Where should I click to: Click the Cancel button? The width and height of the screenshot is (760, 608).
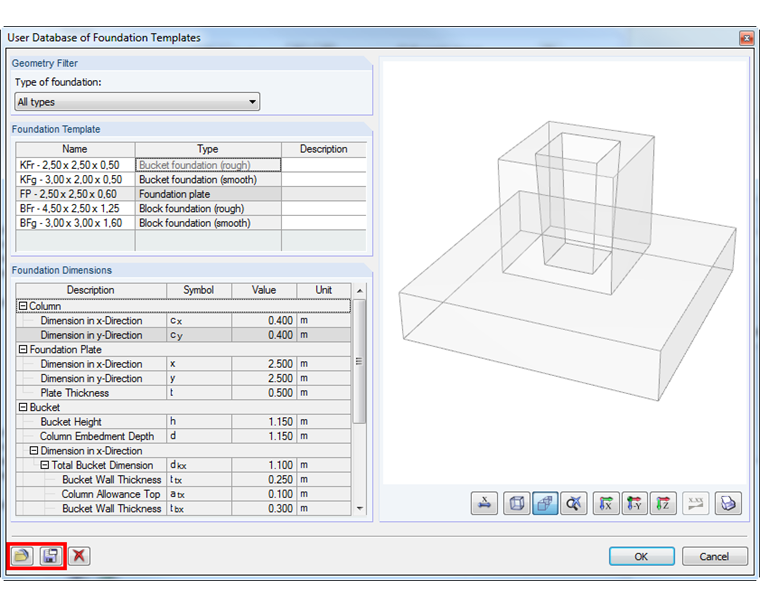pyautogui.click(x=714, y=557)
